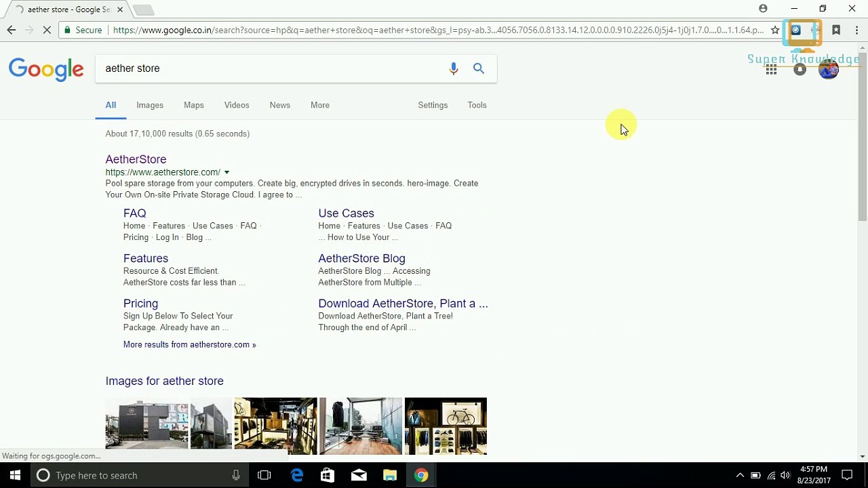Click the 'Type here to search' taskbar box
Image resolution: width=868 pixels, height=488 pixels.
coord(139,475)
